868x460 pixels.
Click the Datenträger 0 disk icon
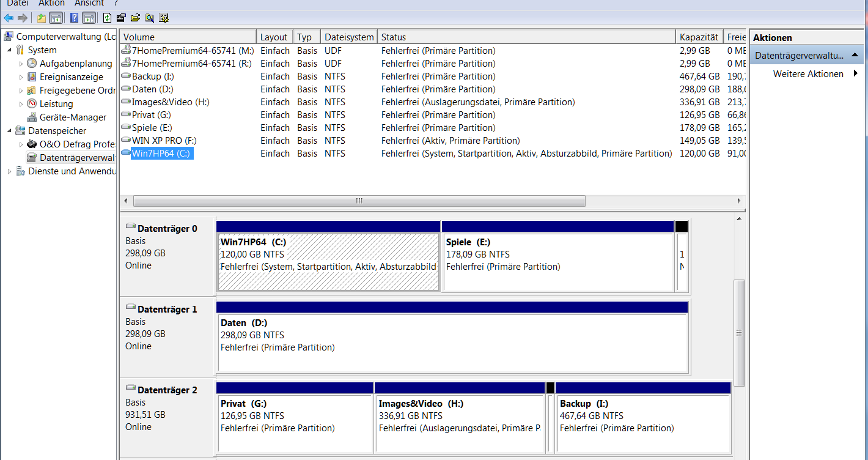[x=130, y=228]
